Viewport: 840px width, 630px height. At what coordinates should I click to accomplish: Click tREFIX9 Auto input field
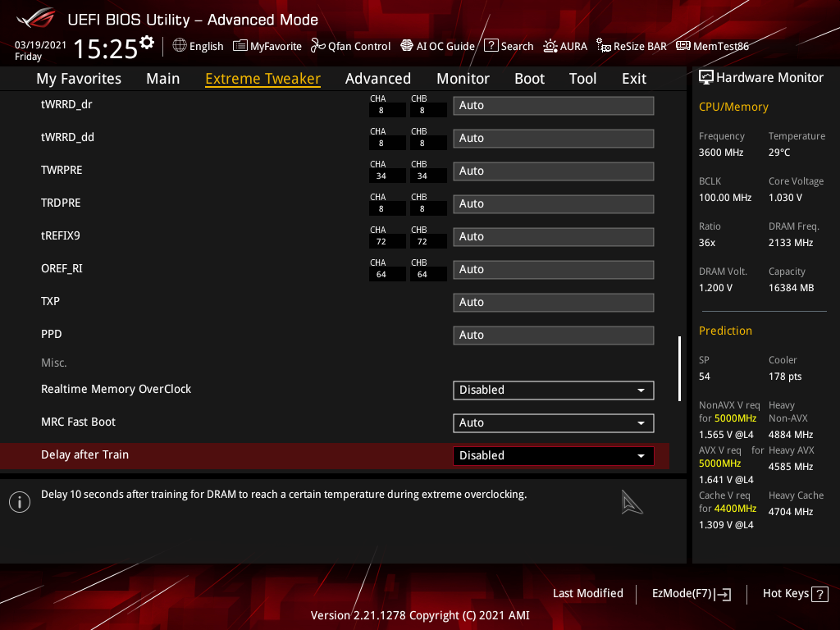tap(554, 237)
